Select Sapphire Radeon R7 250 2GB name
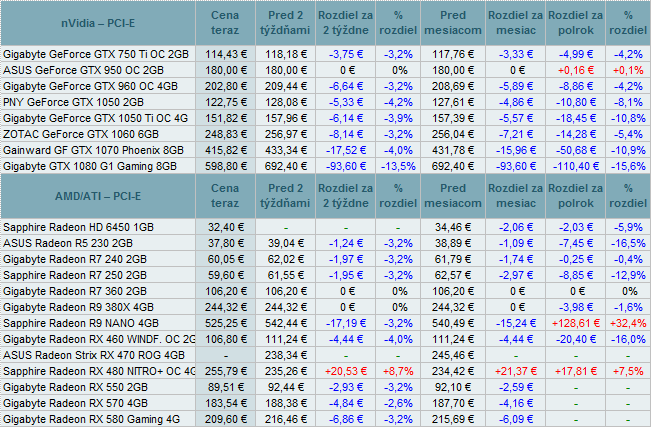The width and height of the screenshot is (651, 427). tap(75, 275)
